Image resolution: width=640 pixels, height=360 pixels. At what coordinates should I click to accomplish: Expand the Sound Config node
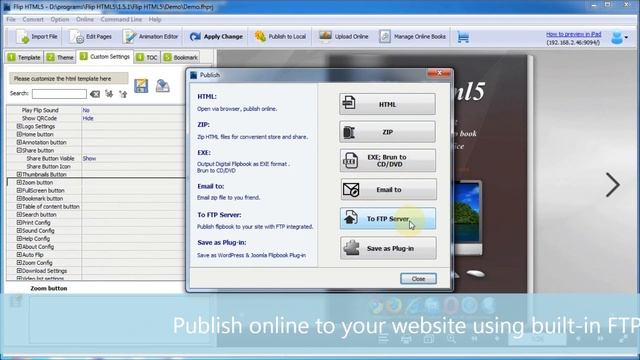19,231
